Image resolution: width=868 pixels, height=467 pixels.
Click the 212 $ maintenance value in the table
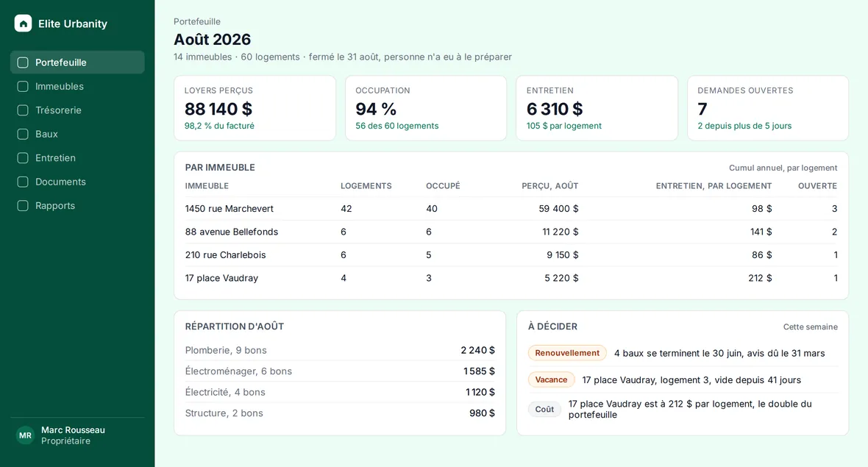759,278
